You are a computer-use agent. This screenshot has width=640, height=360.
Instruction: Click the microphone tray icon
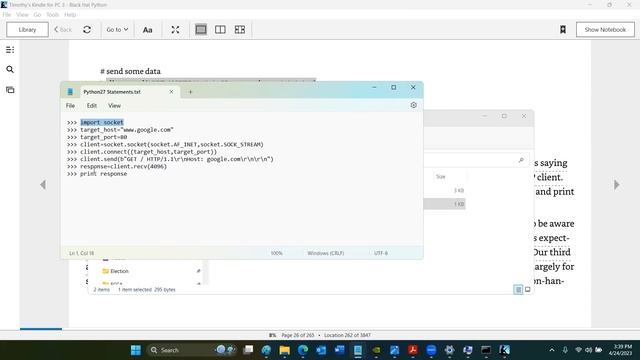click(x=565, y=350)
